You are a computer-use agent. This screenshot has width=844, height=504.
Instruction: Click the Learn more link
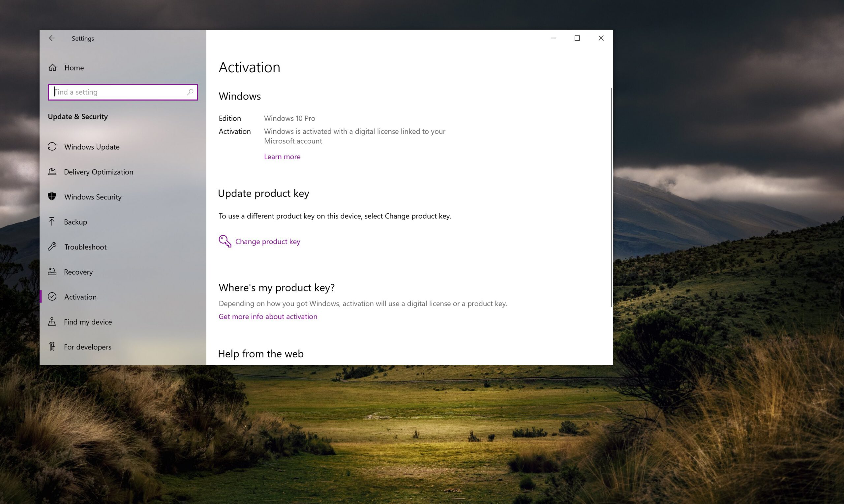point(282,157)
